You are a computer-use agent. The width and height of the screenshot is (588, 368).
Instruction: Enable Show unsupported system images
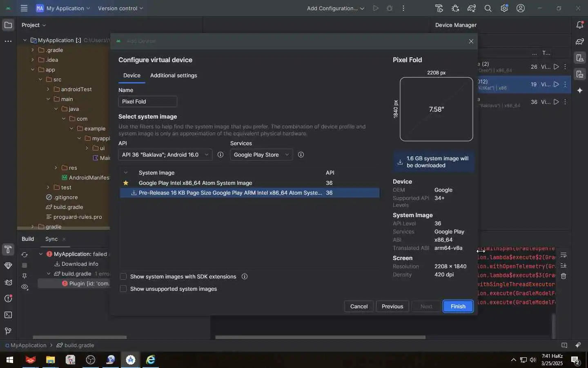pyautogui.click(x=123, y=289)
